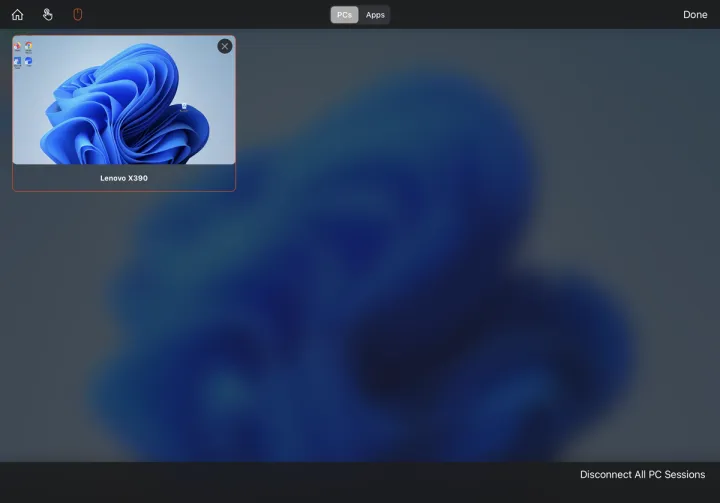
Task: Click the red-orange desktop icon in preview
Action: point(18,47)
